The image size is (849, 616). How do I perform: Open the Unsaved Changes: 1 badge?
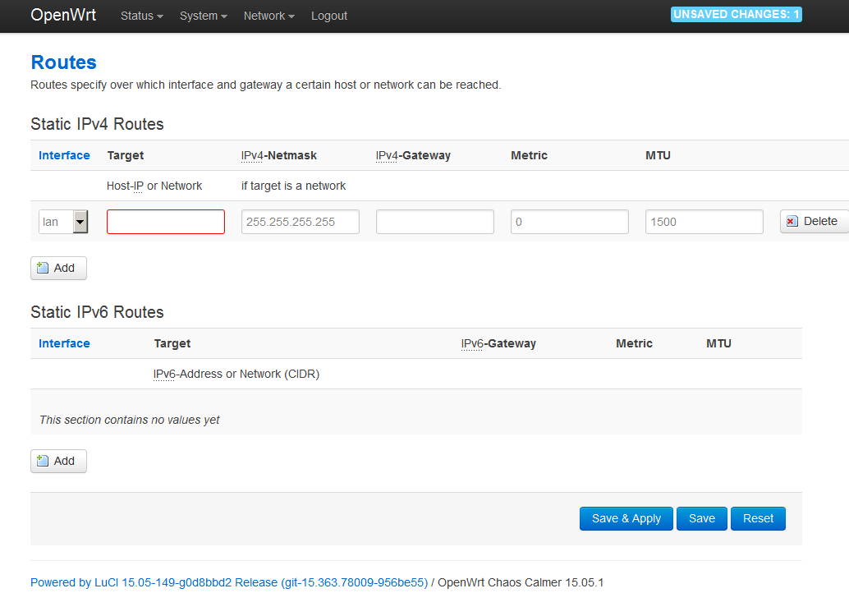(736, 15)
